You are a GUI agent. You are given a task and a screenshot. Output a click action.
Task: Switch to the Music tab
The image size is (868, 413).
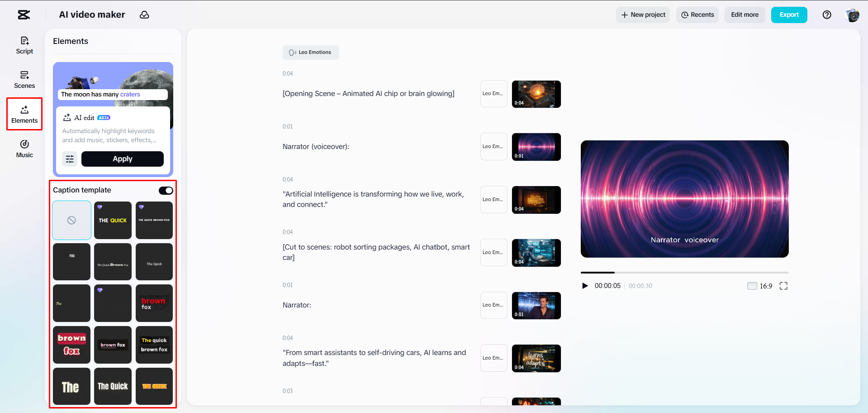(24, 149)
